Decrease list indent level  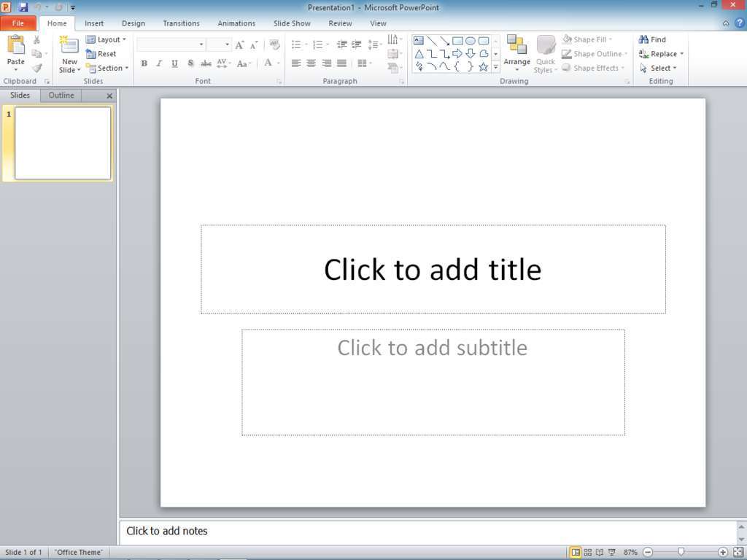(341, 44)
